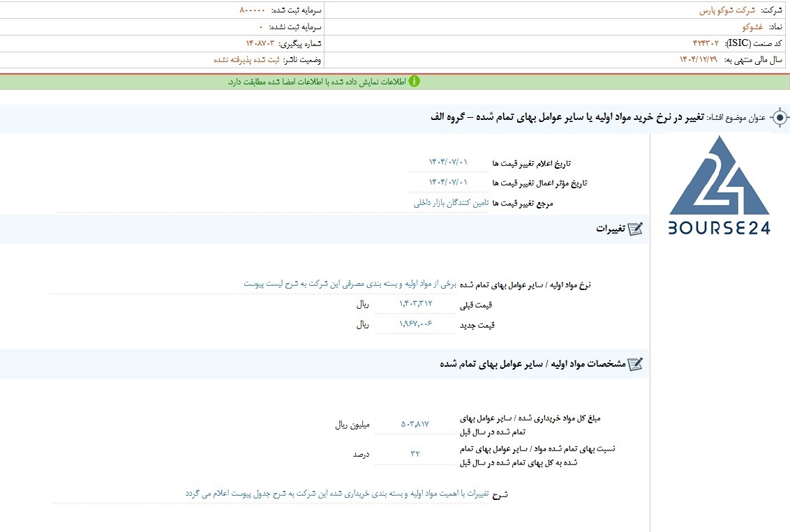
Task: Click the مرجع تغییر قیمت ها label
Action: 523,204
